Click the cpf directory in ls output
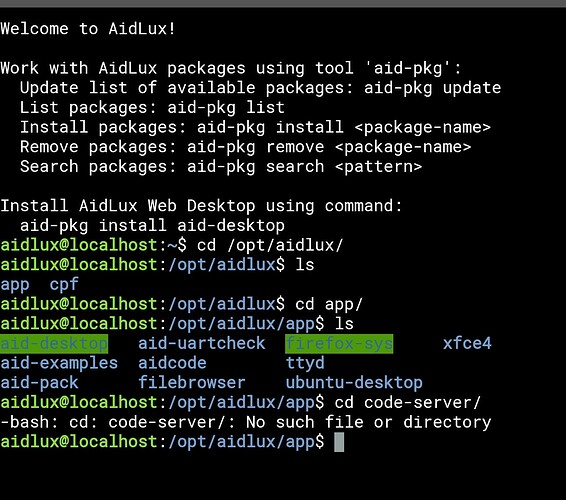 64,284
